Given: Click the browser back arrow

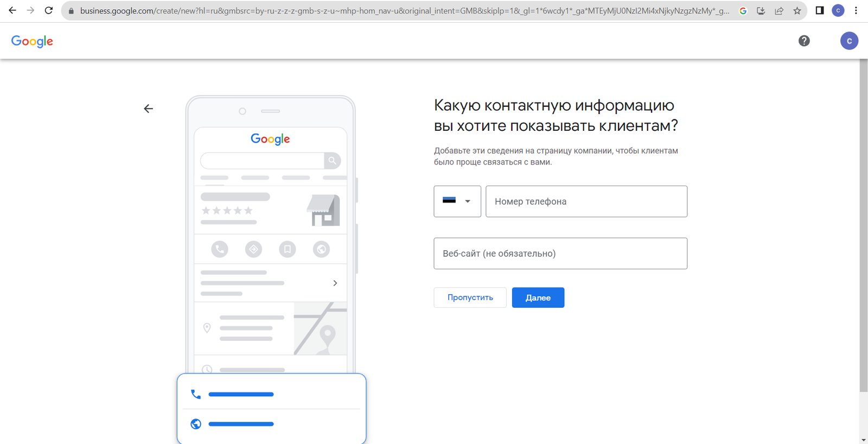Looking at the screenshot, I should [12, 10].
